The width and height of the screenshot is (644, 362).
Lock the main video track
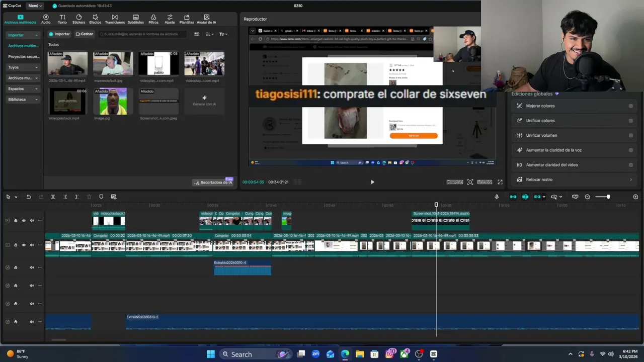[16, 245]
